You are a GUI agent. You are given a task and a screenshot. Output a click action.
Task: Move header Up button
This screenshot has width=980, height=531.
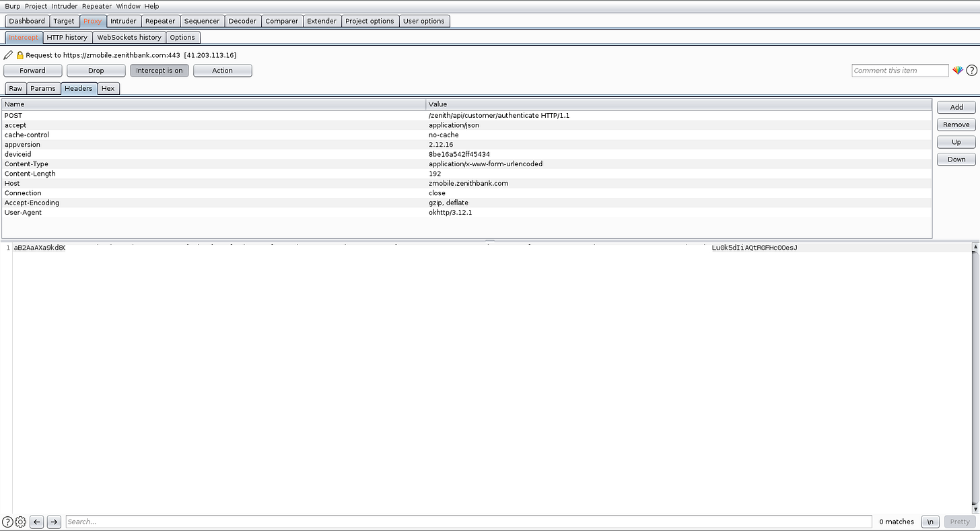(956, 142)
